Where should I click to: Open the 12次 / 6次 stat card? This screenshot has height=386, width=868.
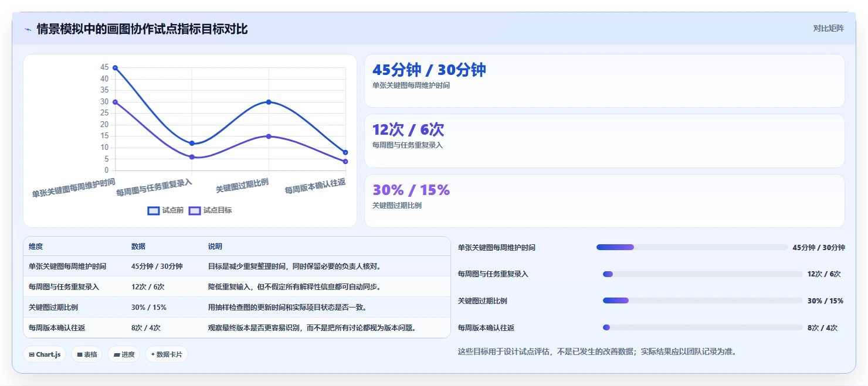click(x=605, y=141)
